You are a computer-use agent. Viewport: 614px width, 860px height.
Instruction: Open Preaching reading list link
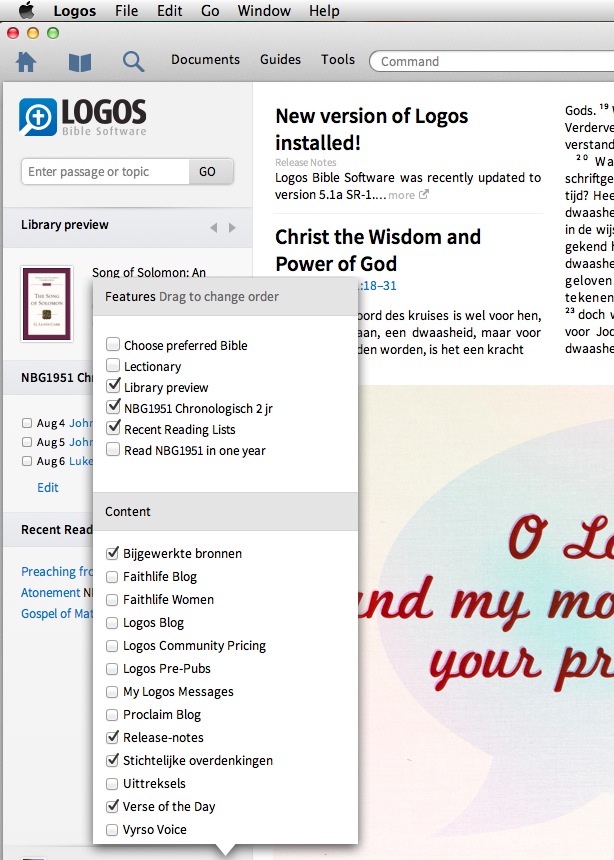coord(57,572)
